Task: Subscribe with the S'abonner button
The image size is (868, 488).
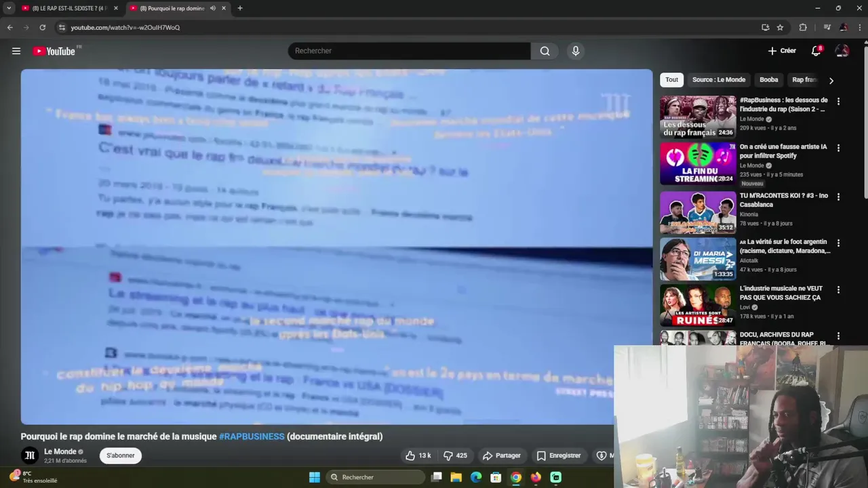Action: pyautogui.click(x=121, y=455)
